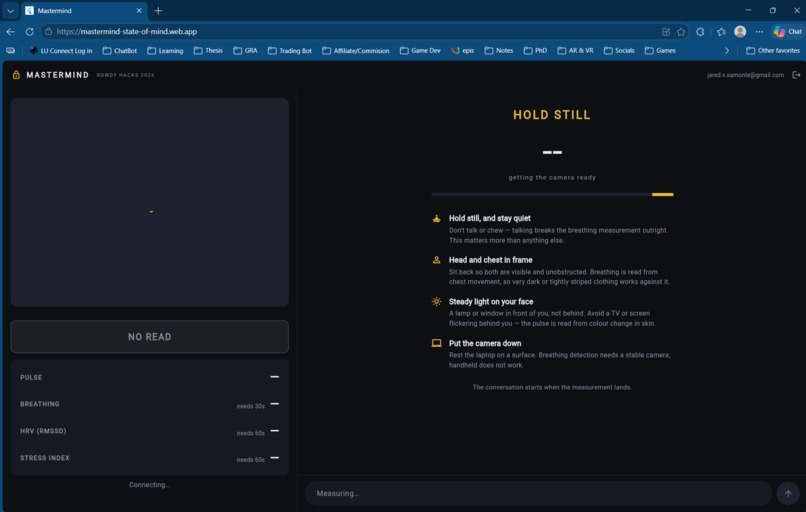Click the send arrow button

coord(788,493)
